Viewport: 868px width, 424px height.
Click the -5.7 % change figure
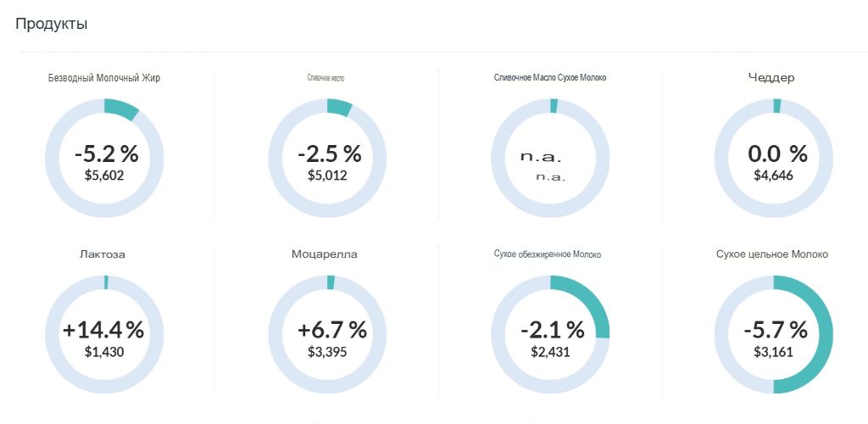pyautogui.click(x=776, y=330)
